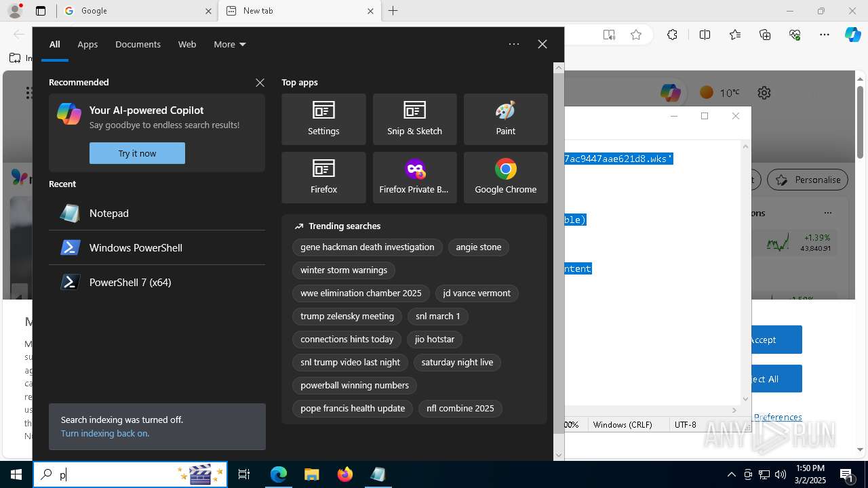
Task: Click Personalise button on new tab page
Action: pos(808,180)
